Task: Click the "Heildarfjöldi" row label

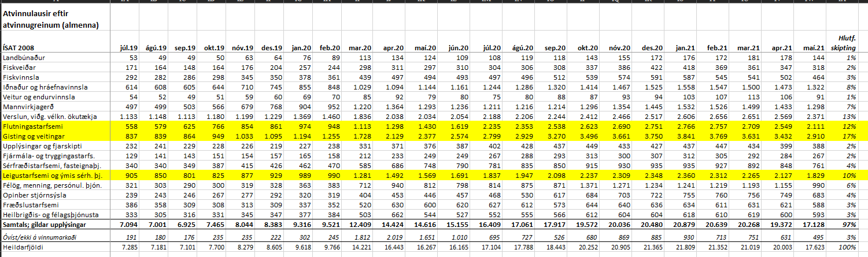Action: [x=21, y=247]
